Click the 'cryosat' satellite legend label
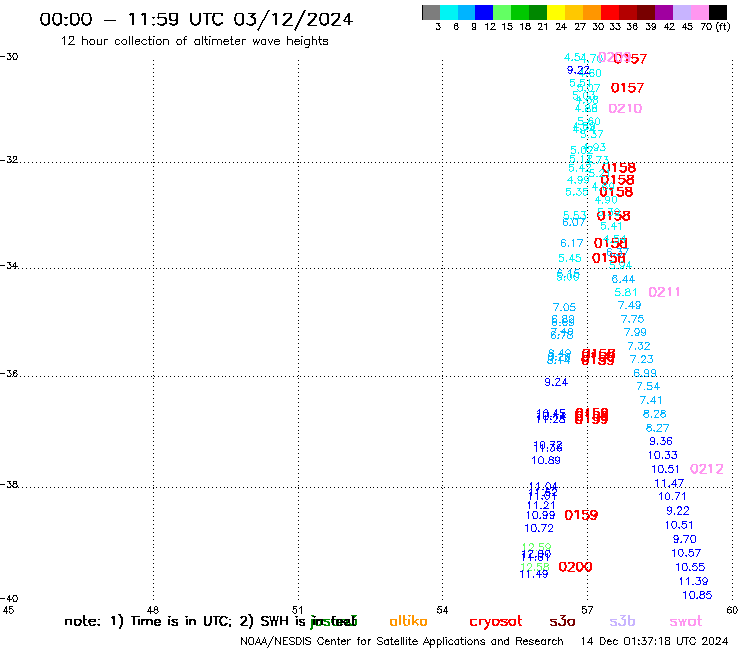Screen dimensions: 740x650 pos(496,622)
